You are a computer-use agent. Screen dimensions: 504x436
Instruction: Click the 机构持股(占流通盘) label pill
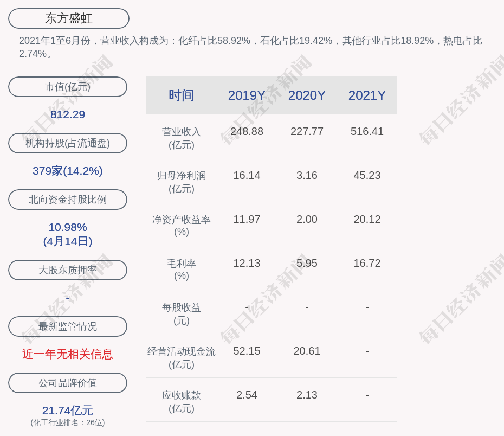(x=68, y=143)
